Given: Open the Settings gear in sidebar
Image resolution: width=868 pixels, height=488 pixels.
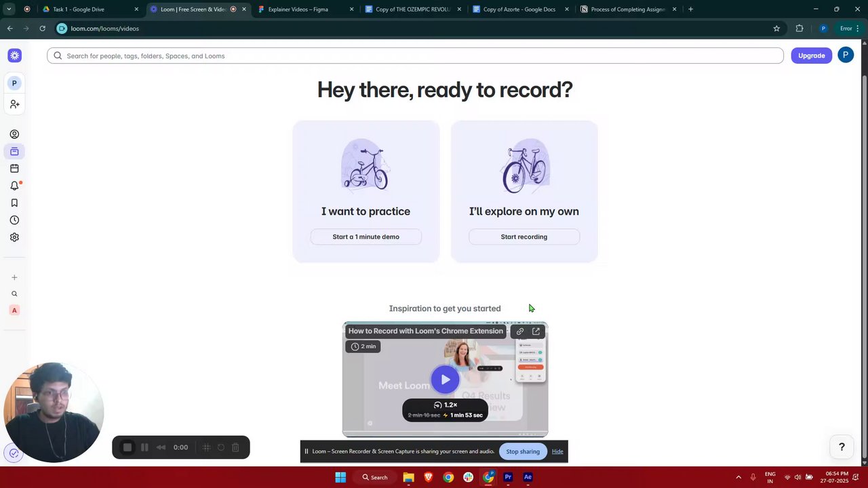Looking at the screenshot, I should coord(14,237).
